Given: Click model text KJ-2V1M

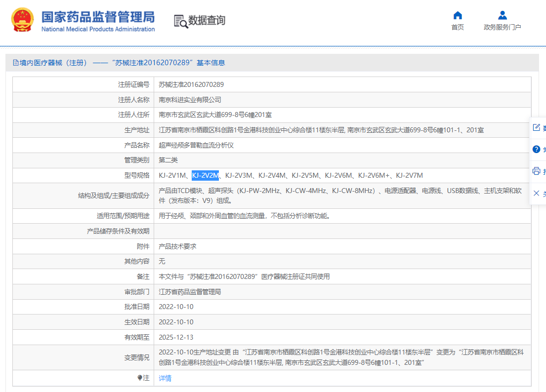Looking at the screenshot, I should [x=172, y=175].
